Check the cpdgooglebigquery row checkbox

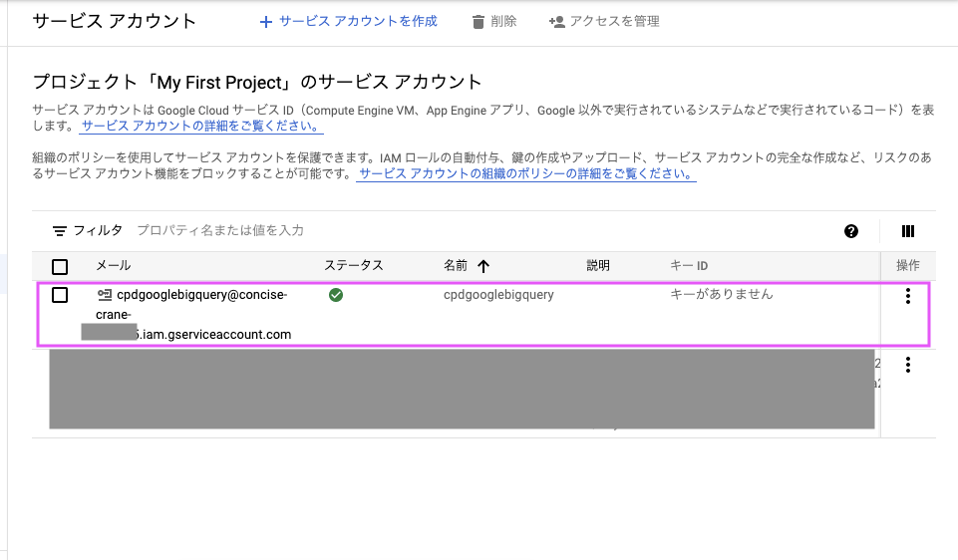[60, 295]
